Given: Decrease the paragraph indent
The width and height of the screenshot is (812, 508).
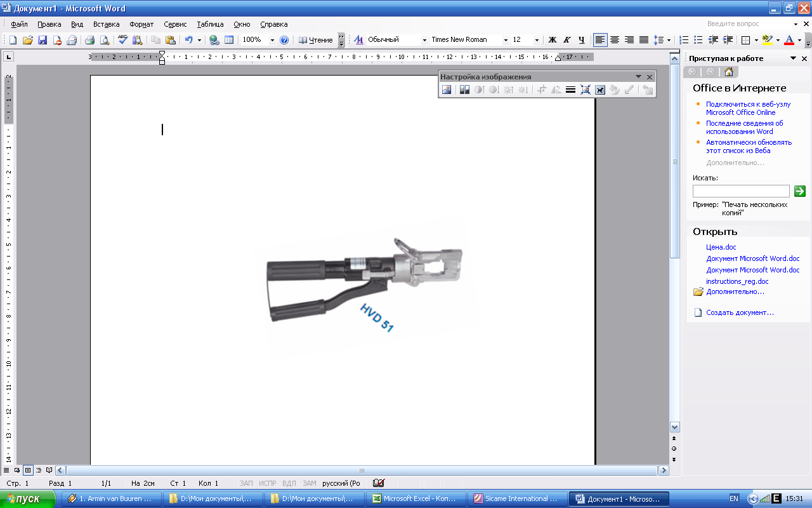Looking at the screenshot, I should 713,40.
